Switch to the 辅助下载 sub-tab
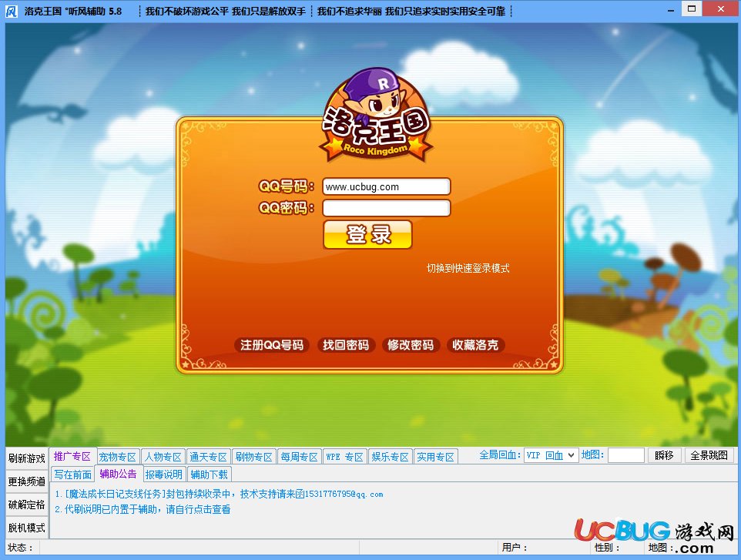The image size is (741, 560). [209, 474]
